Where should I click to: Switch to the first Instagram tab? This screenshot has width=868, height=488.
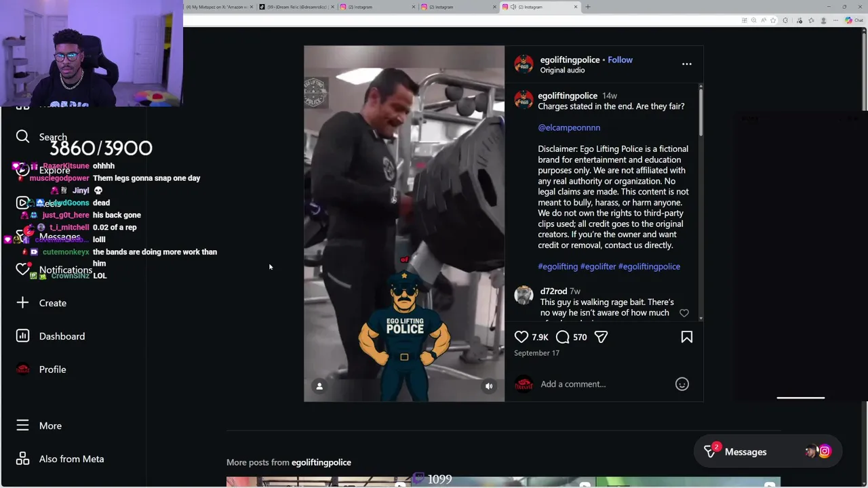(x=377, y=7)
